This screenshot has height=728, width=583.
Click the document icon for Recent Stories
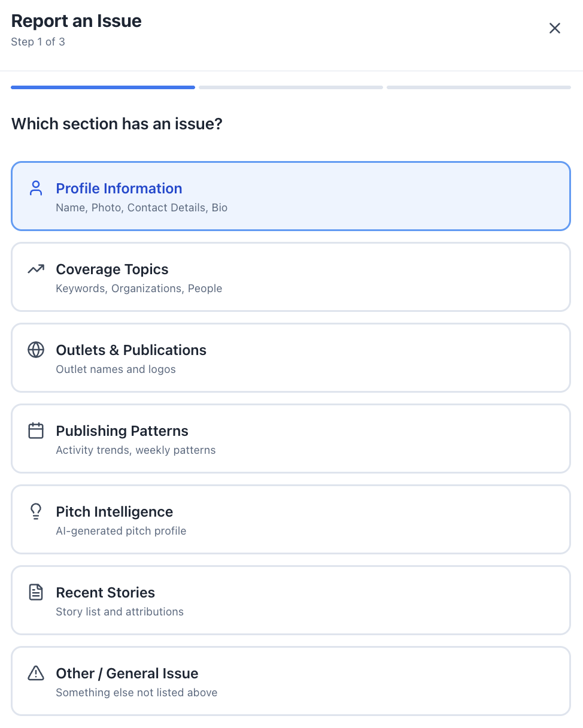[x=36, y=593]
